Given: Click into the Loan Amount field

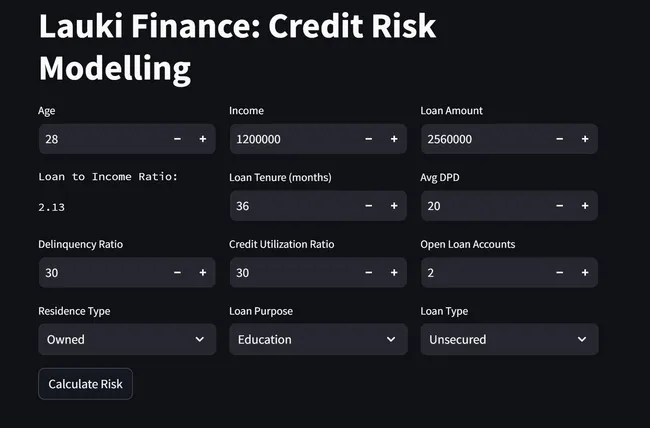Looking at the screenshot, I should [x=482, y=139].
